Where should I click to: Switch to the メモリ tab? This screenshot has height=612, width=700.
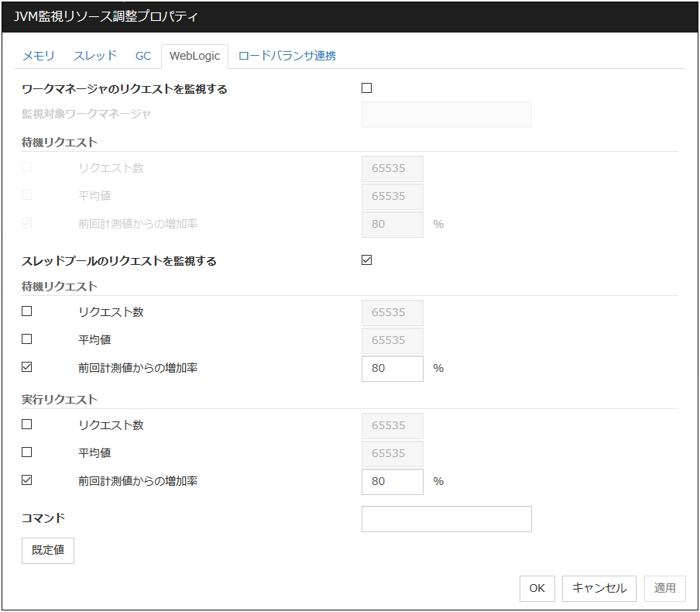tap(39, 56)
